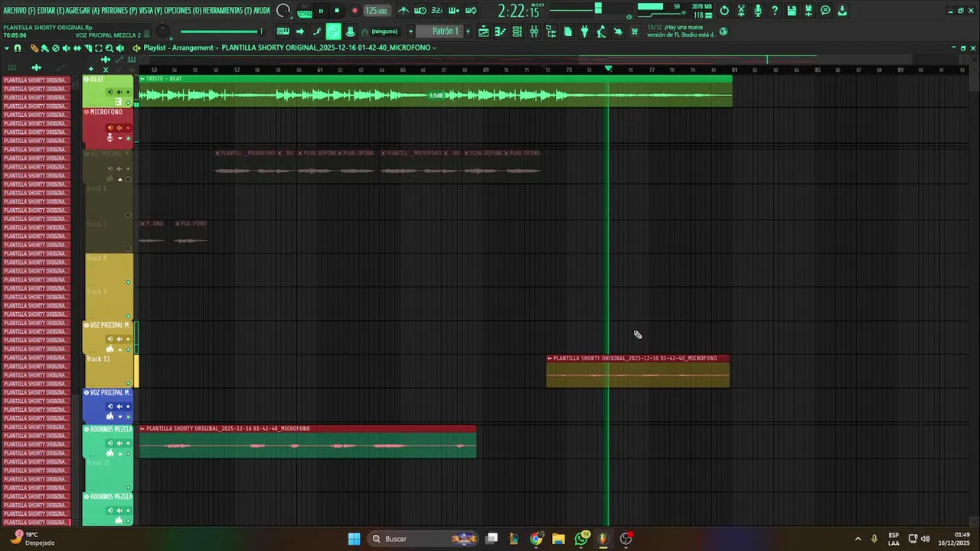The width and height of the screenshot is (980, 551).
Task: Toggle the playlist magnet snap icon
Action: [18, 47]
